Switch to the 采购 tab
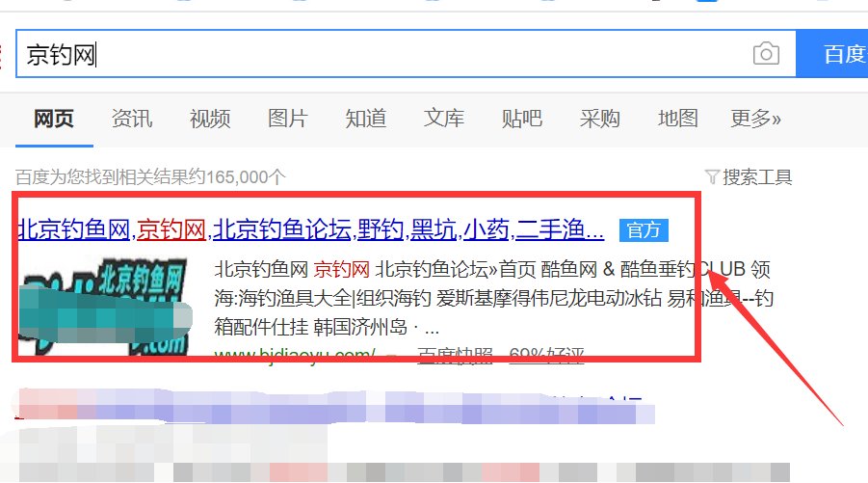Viewport: 868px width, 483px height. [x=600, y=119]
